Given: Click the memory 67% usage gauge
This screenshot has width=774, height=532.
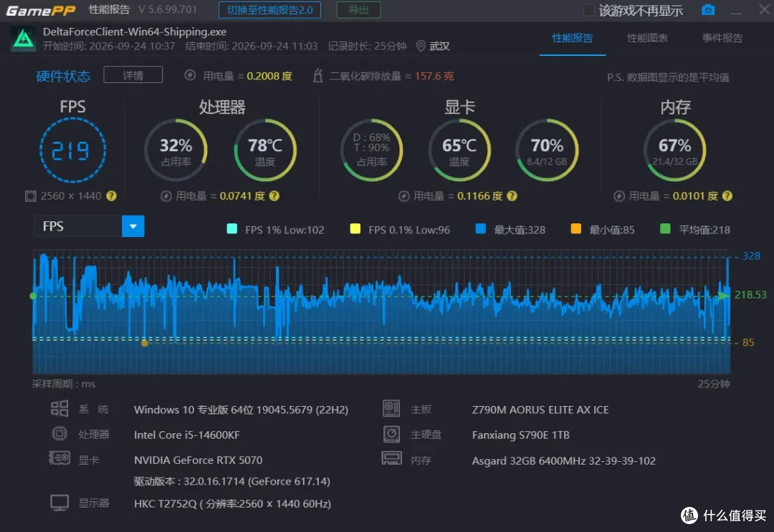Looking at the screenshot, I should 675,150.
